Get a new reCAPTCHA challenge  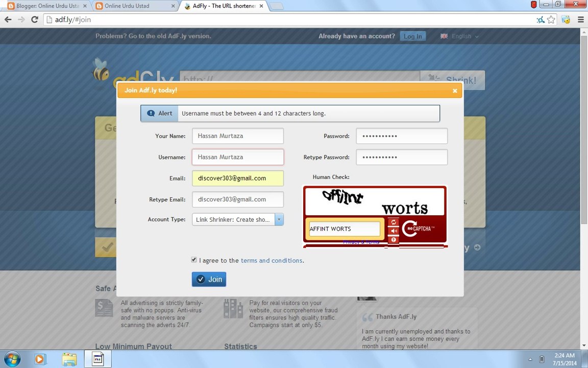394,222
